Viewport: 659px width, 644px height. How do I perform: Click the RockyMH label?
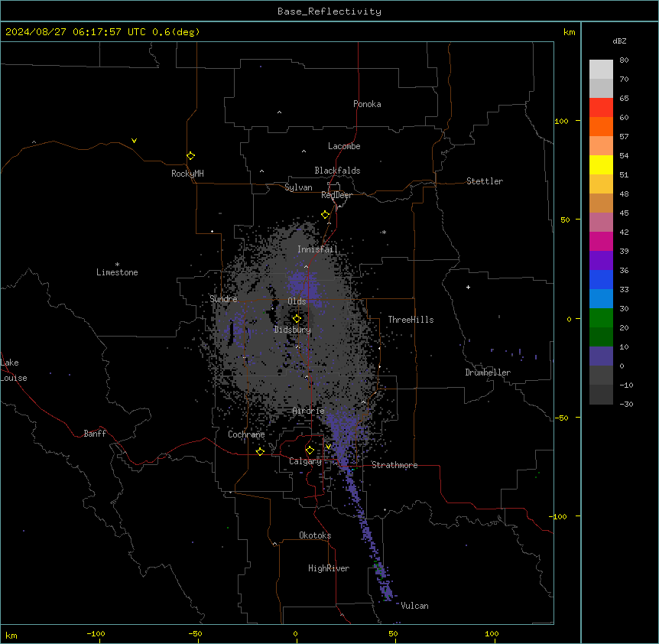click(x=187, y=174)
